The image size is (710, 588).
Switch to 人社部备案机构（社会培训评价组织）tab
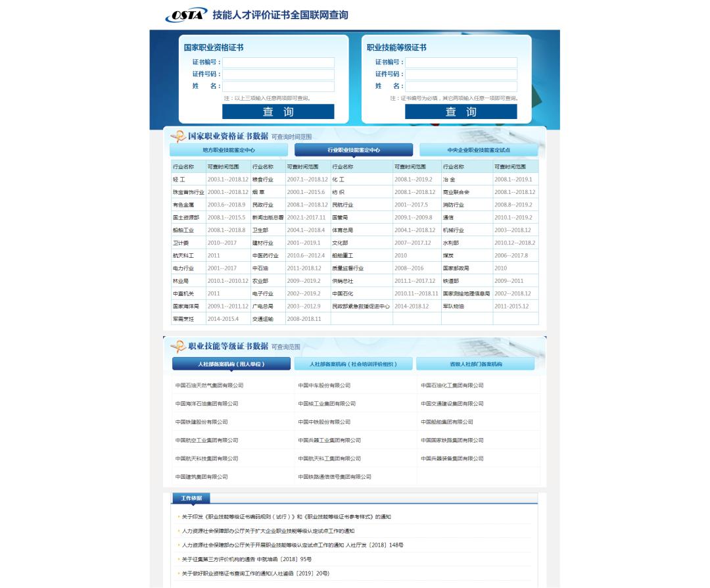(x=353, y=364)
